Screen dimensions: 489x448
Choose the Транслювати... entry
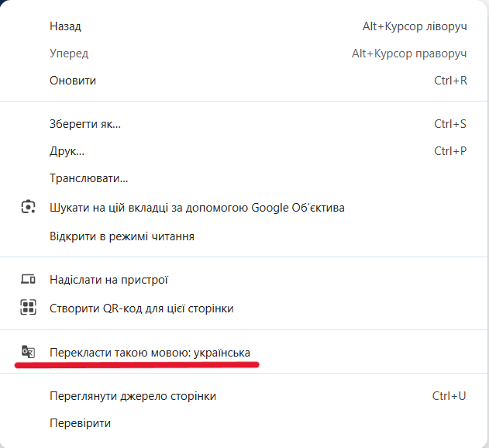click(x=88, y=178)
